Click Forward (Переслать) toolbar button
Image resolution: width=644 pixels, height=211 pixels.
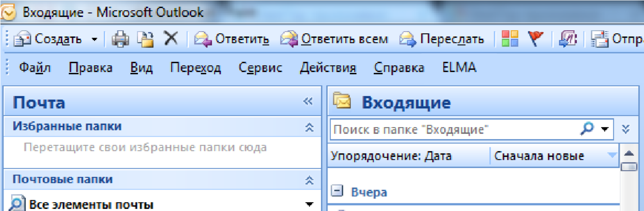(x=442, y=40)
